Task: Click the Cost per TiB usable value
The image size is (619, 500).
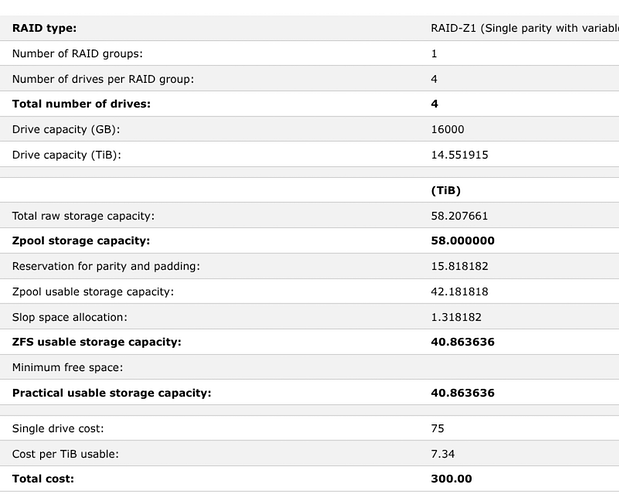Action: click(x=443, y=454)
